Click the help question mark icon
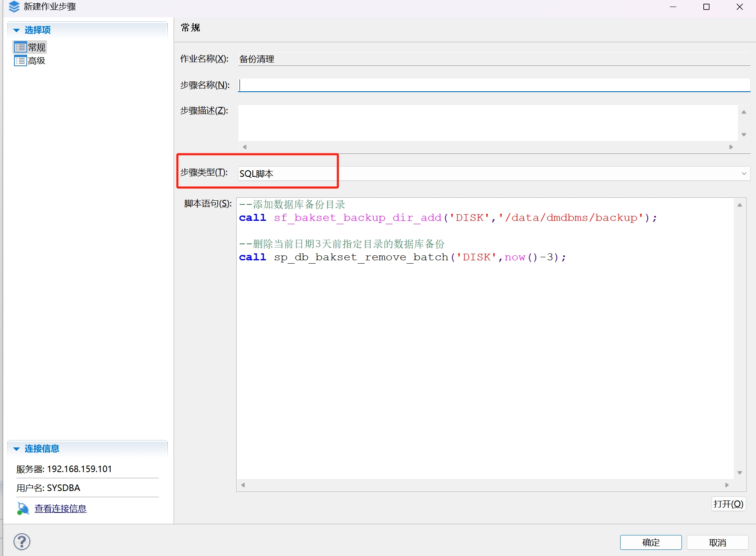756x556 pixels. tap(22, 542)
